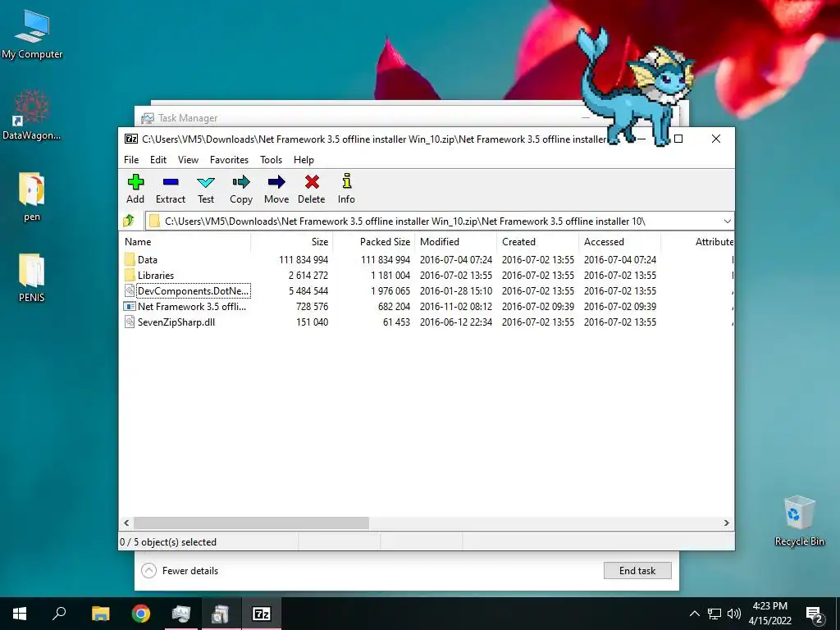Click the Task Manager window title bar
The height and width of the screenshot is (630, 840).
[x=359, y=117]
